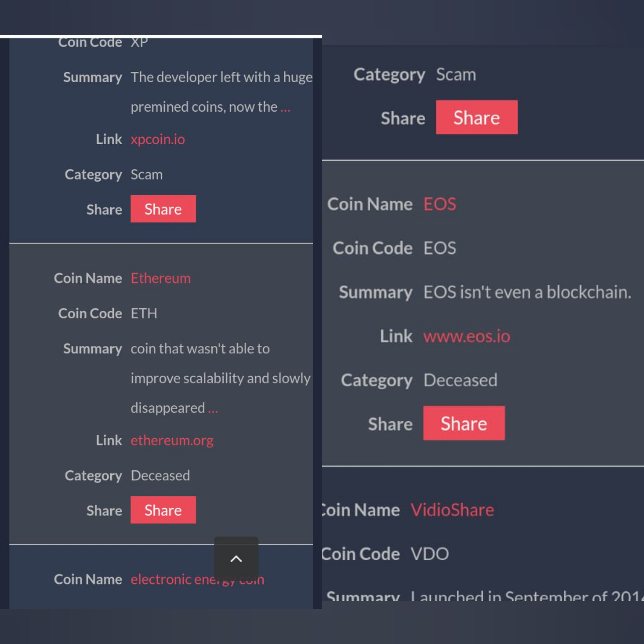Click the scroll-to-top chevron icon
Screen dimensions: 644x644
236,558
